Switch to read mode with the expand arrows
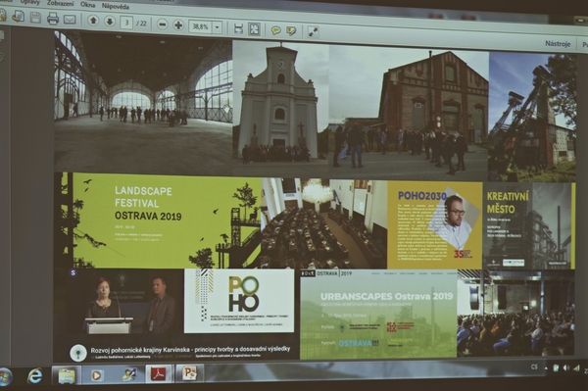This screenshot has height=391, width=588. (313, 32)
